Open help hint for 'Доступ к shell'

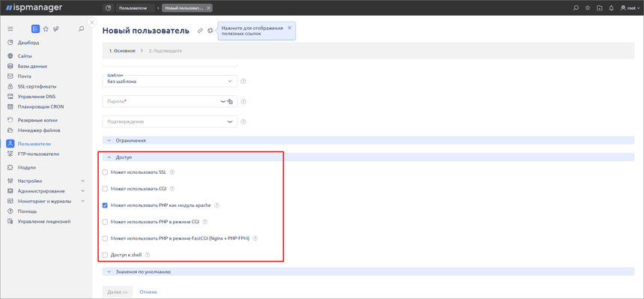(148, 255)
